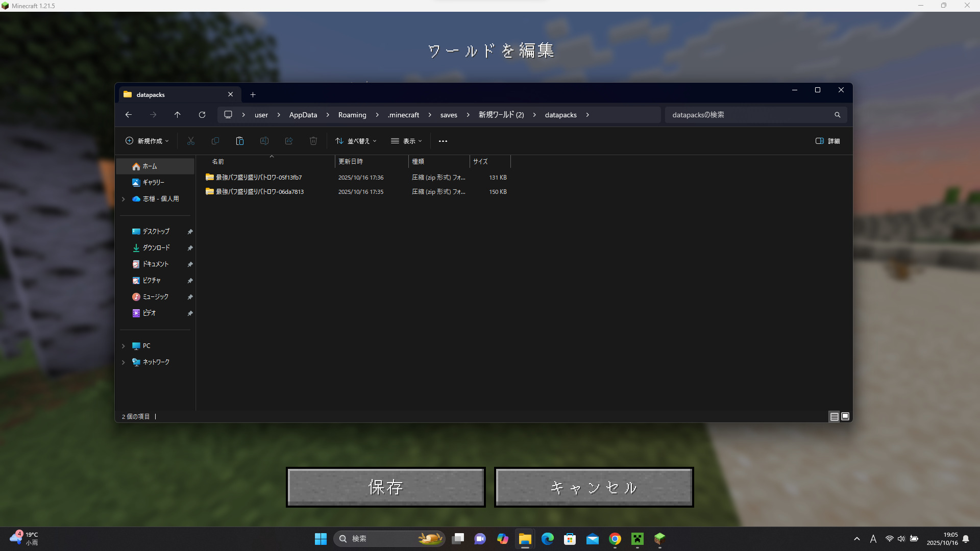This screenshot has width=980, height=551.
Task: Open Microsoft Edge from the taskbar
Action: 547,539
